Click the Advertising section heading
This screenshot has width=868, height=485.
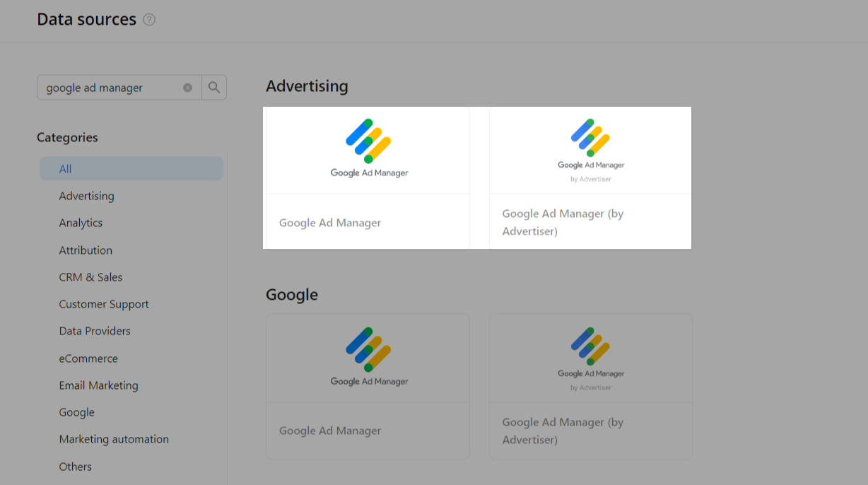tap(307, 86)
